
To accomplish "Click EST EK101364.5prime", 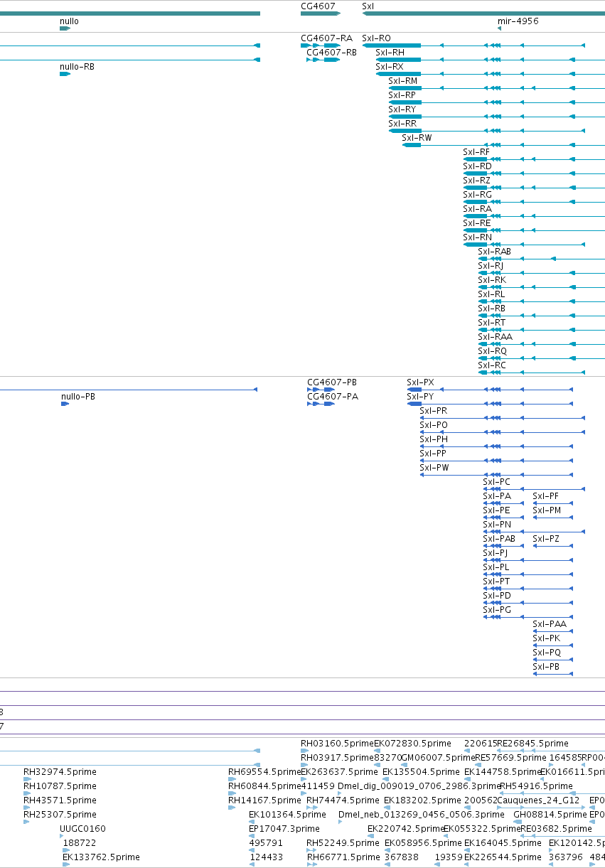I will click(287, 815).
